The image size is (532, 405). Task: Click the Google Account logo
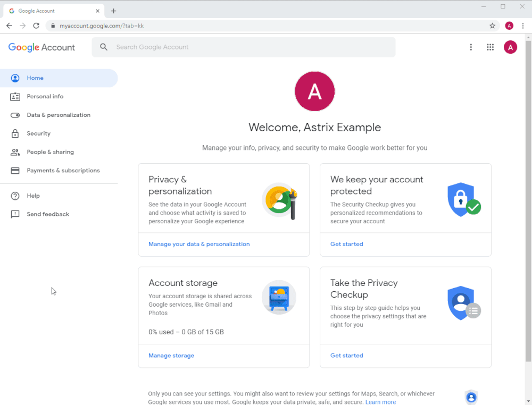[x=41, y=47]
